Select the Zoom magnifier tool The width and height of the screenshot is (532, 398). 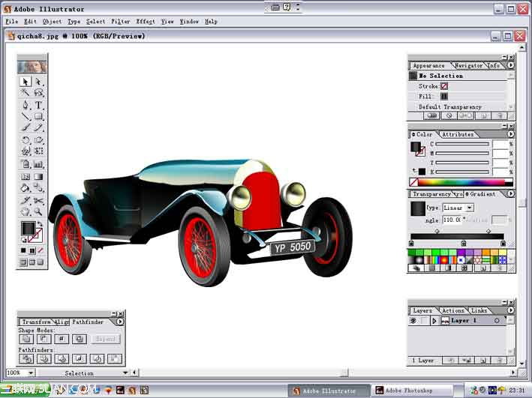(x=38, y=211)
